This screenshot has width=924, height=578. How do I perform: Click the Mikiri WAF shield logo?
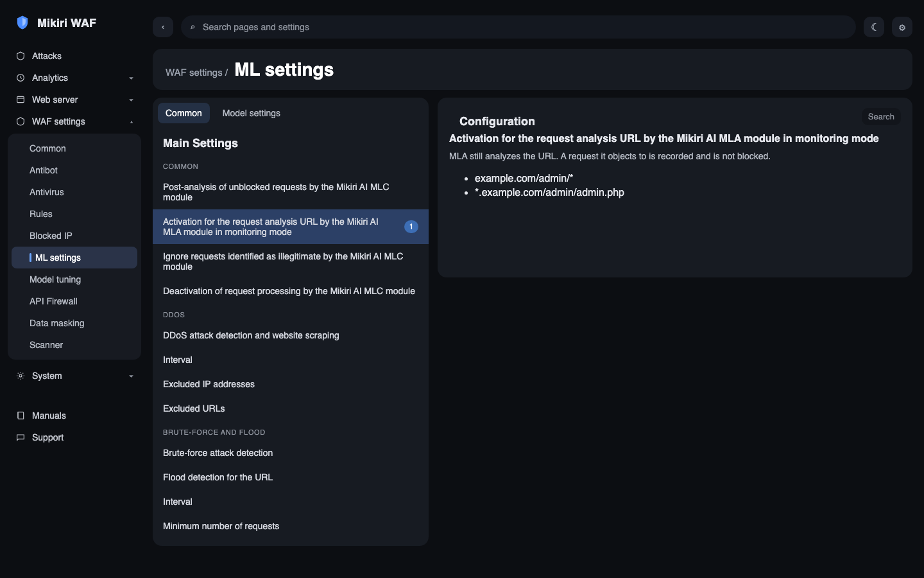tap(22, 22)
